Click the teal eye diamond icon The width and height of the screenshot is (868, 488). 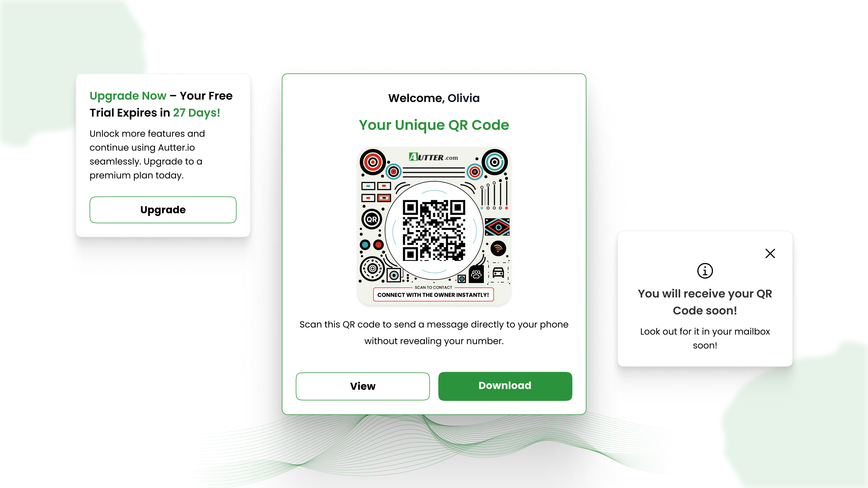click(497, 227)
